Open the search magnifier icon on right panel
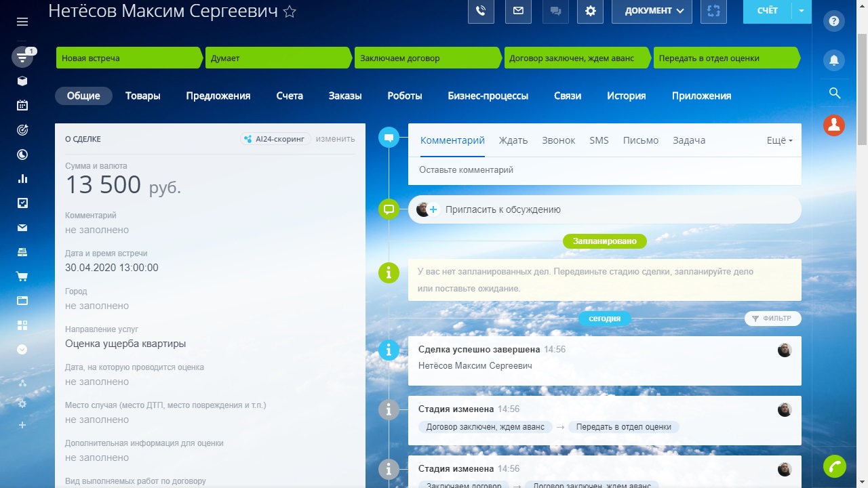The image size is (868, 488). [834, 93]
